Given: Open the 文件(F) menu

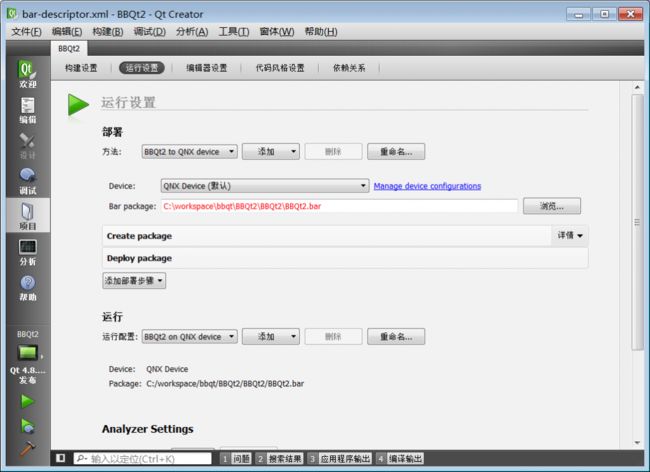Looking at the screenshot, I should click(26, 31).
